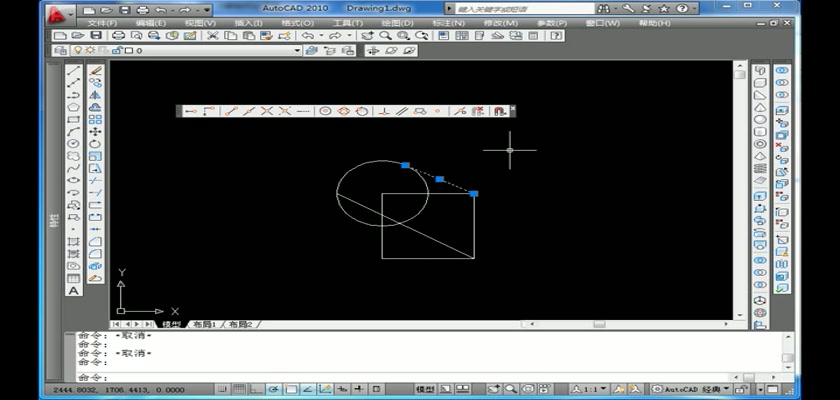Select the Trim modify tool
The width and height of the screenshot is (840, 400).
pyautogui.click(x=95, y=180)
